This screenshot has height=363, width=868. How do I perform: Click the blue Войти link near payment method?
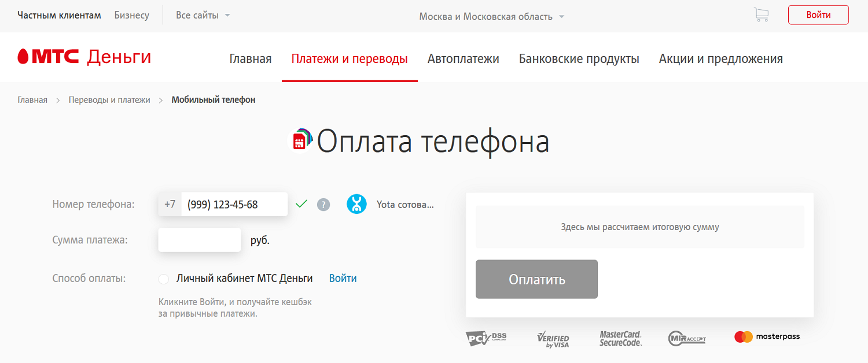[343, 278]
